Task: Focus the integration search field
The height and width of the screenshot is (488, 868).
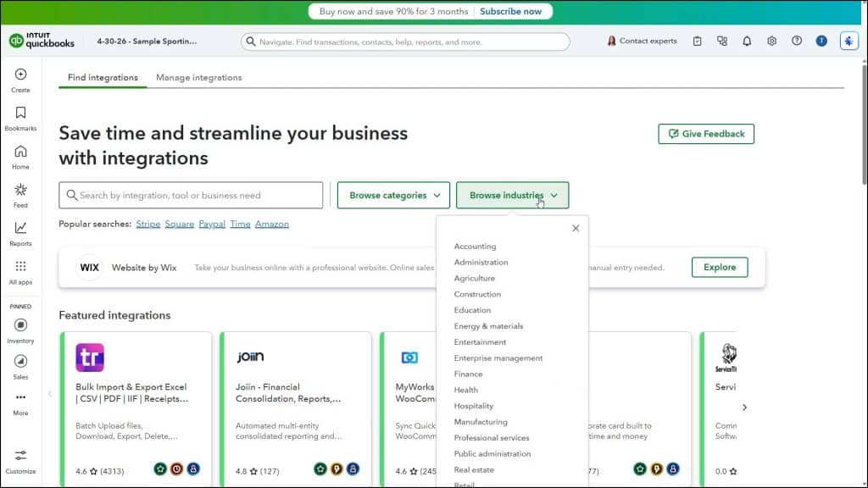Action: click(191, 196)
